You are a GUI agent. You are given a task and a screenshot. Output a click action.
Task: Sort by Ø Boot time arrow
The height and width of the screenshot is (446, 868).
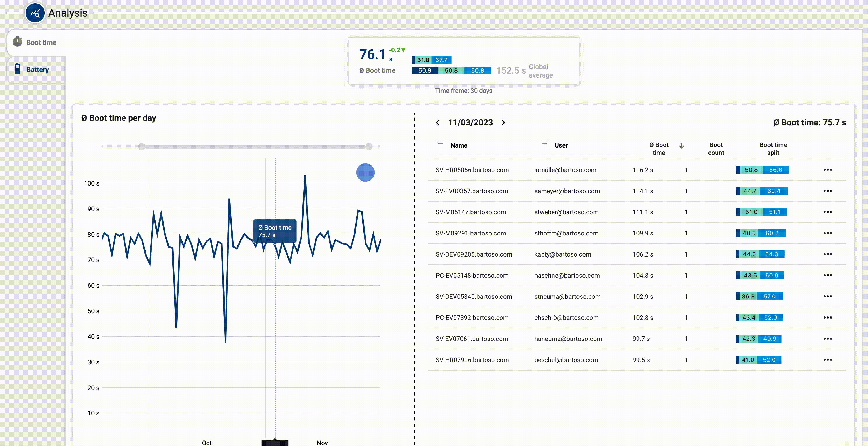pyautogui.click(x=682, y=146)
